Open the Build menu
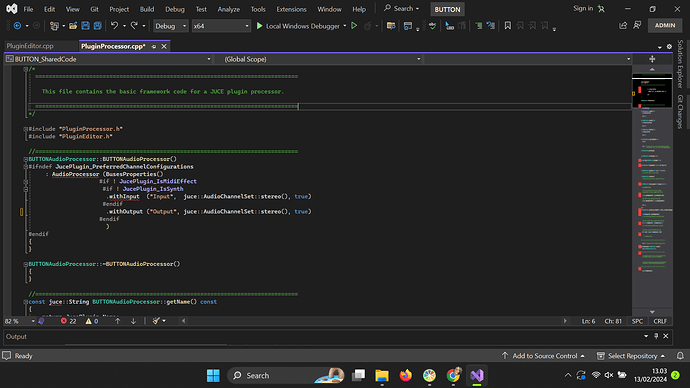 point(147,9)
